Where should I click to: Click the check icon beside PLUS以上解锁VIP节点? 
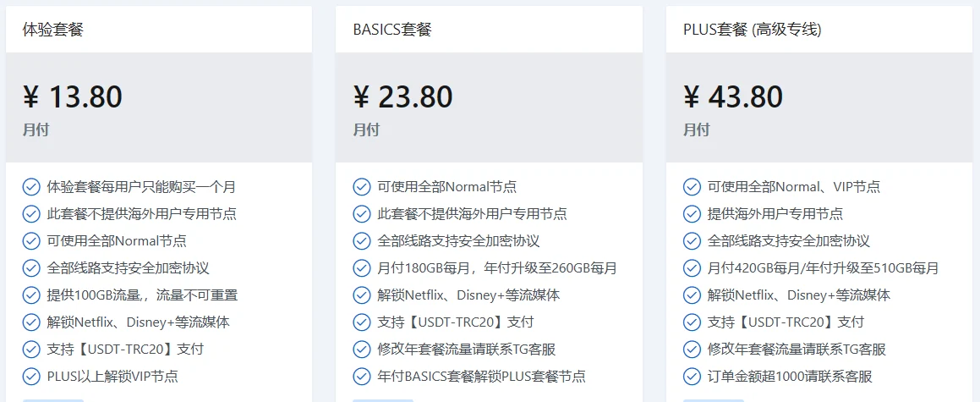pyautogui.click(x=31, y=377)
